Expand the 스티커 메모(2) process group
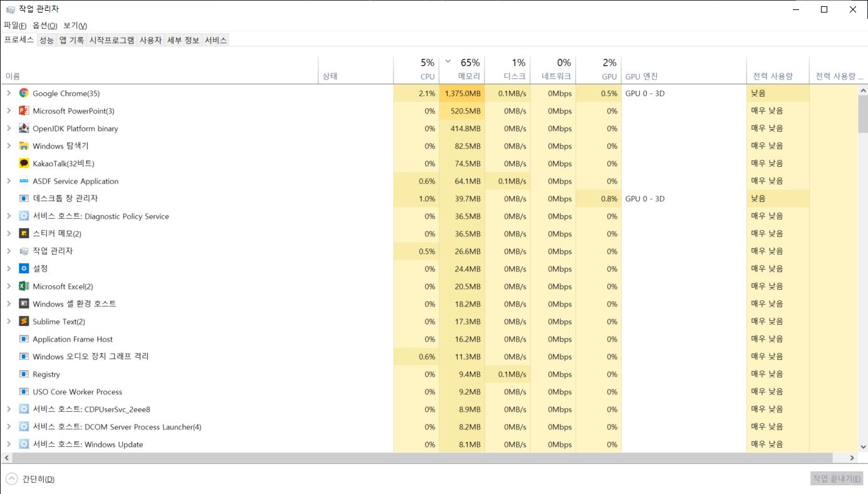Screen dimensions: 868x494 [x=9, y=233]
